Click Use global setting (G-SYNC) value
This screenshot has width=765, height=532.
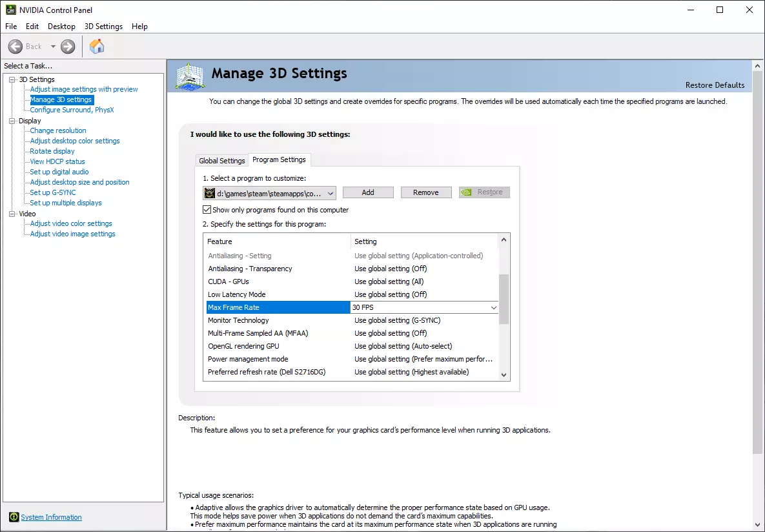[397, 321]
